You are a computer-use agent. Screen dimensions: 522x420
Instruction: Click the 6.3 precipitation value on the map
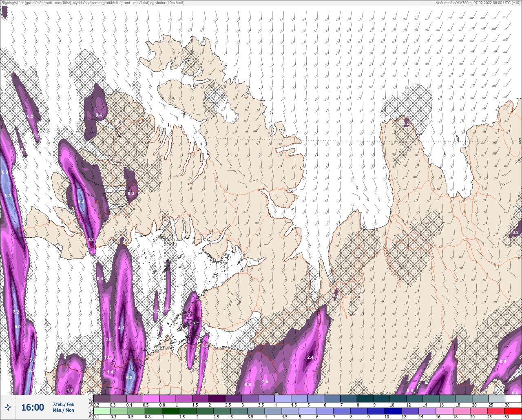pos(81,201)
